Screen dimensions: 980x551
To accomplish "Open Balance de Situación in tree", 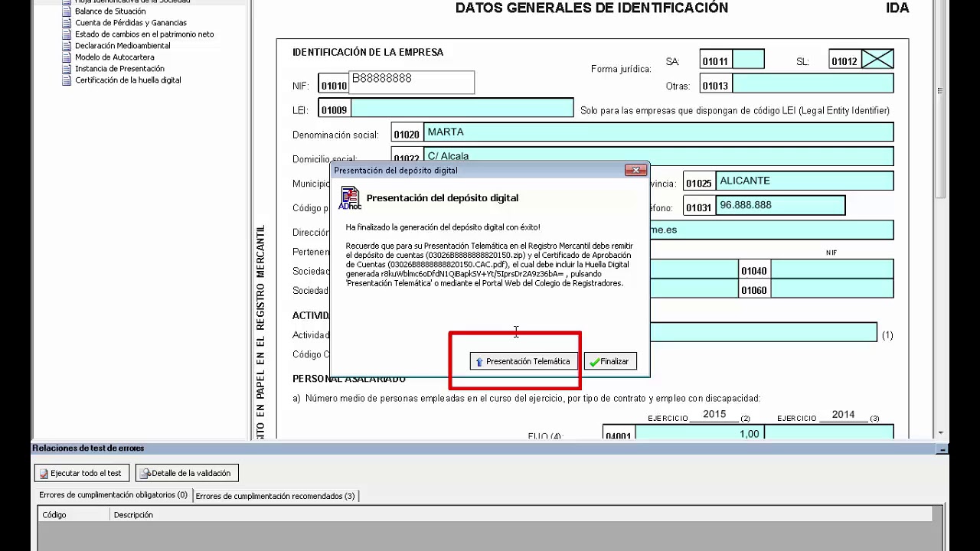I will [110, 11].
